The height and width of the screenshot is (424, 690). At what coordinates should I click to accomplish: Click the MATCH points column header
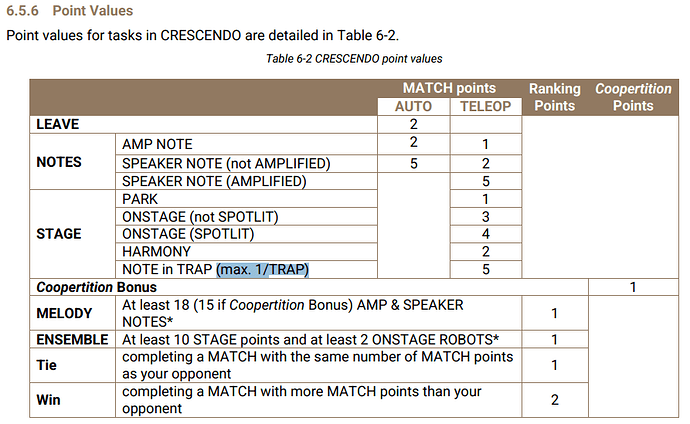coord(449,88)
